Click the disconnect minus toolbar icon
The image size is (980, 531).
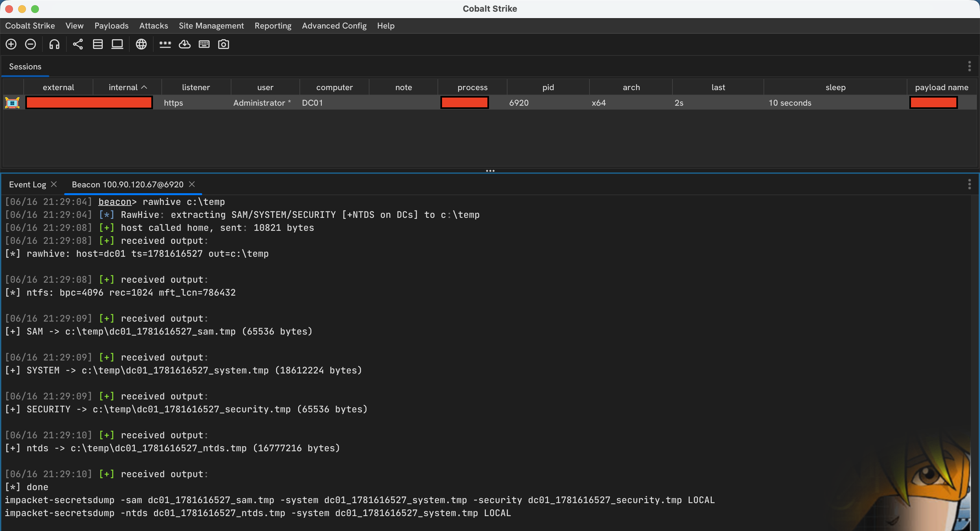point(30,44)
